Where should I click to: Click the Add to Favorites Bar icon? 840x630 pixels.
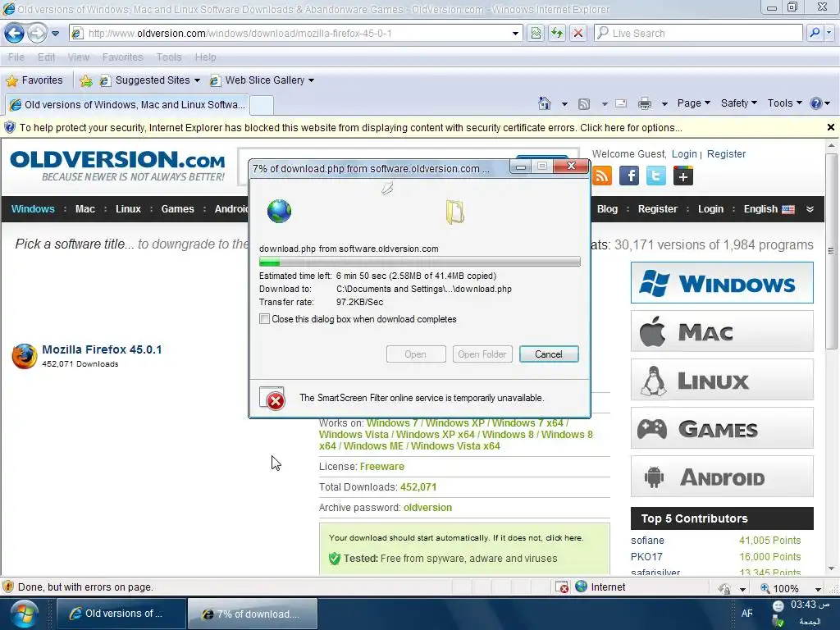tap(85, 80)
